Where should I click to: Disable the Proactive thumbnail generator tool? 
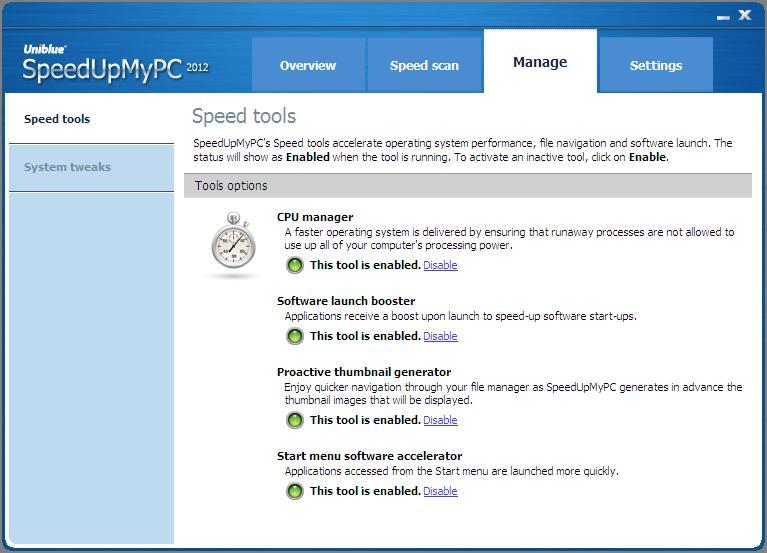(x=440, y=420)
